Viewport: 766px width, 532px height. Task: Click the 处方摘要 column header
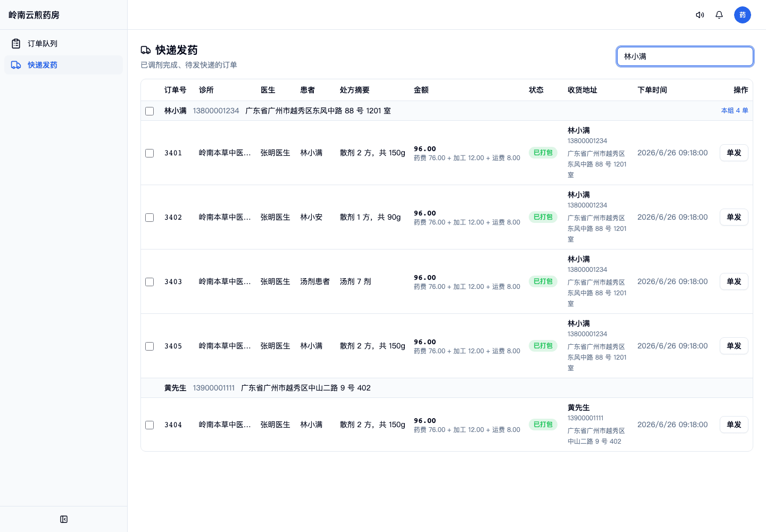[355, 90]
